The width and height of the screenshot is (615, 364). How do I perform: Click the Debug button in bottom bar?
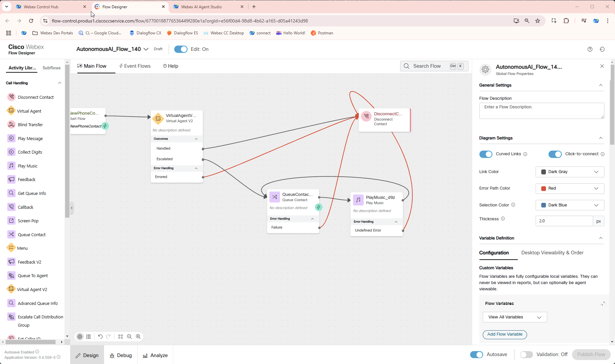(x=121, y=355)
